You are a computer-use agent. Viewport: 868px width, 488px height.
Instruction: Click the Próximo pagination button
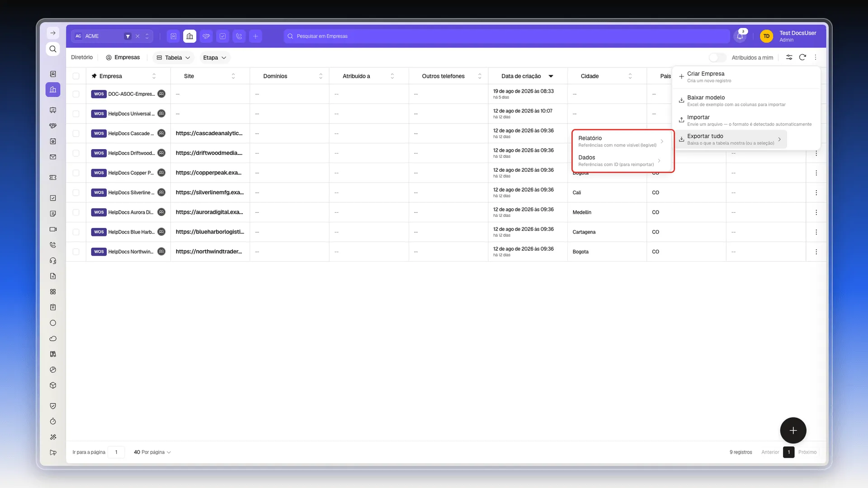(x=807, y=452)
